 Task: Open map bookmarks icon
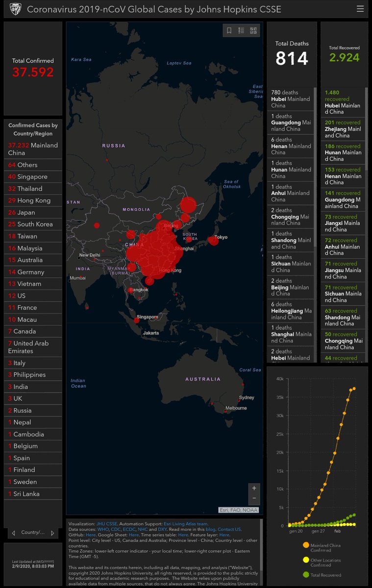(229, 30)
